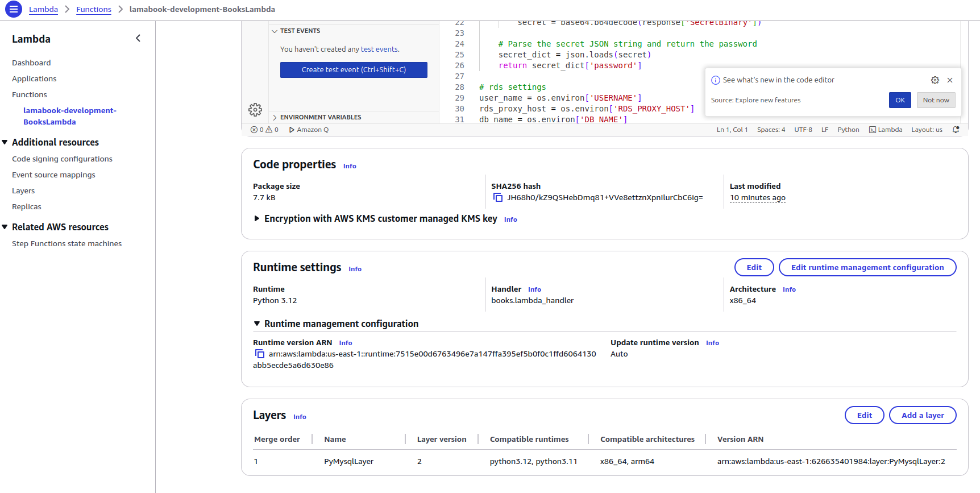Click the Python 3.12 runtime value
The image size is (980, 493).
275,300
